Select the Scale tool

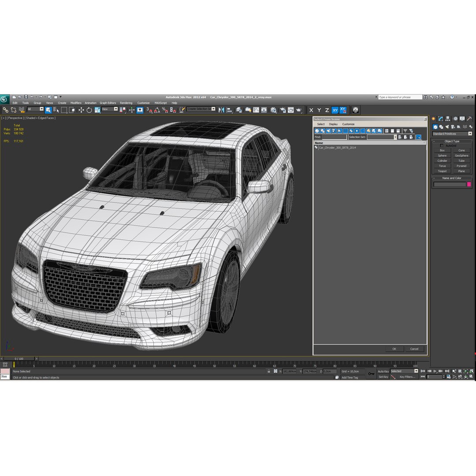pos(97,110)
